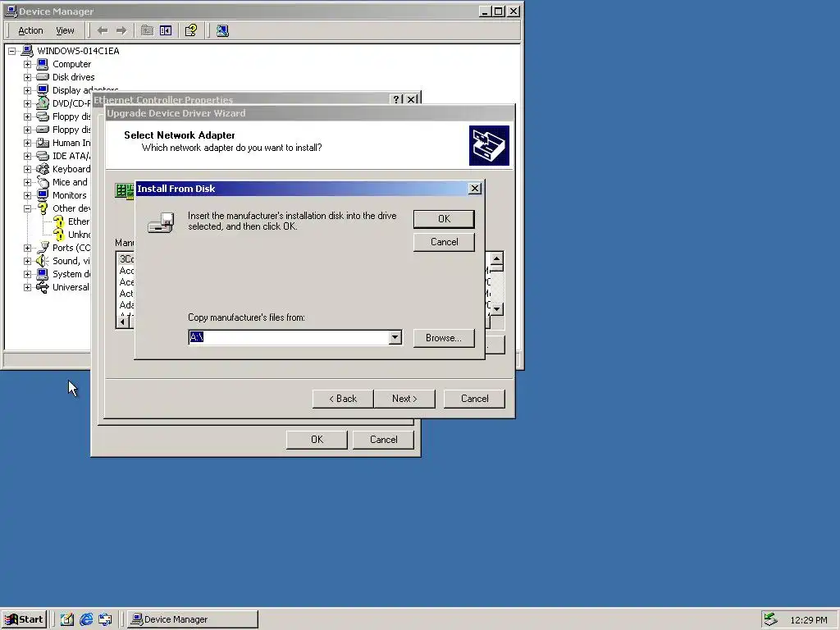Click the Monitors category icon

43,195
